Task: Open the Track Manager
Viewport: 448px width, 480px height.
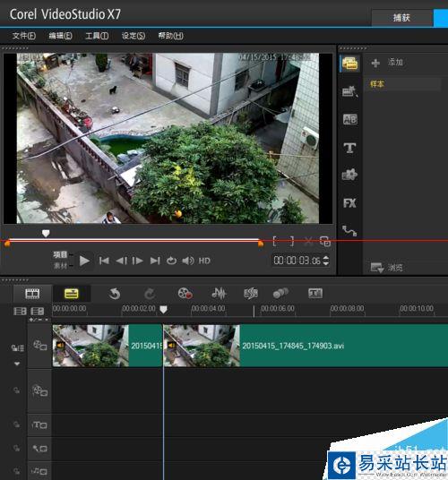Action: click(x=38, y=312)
